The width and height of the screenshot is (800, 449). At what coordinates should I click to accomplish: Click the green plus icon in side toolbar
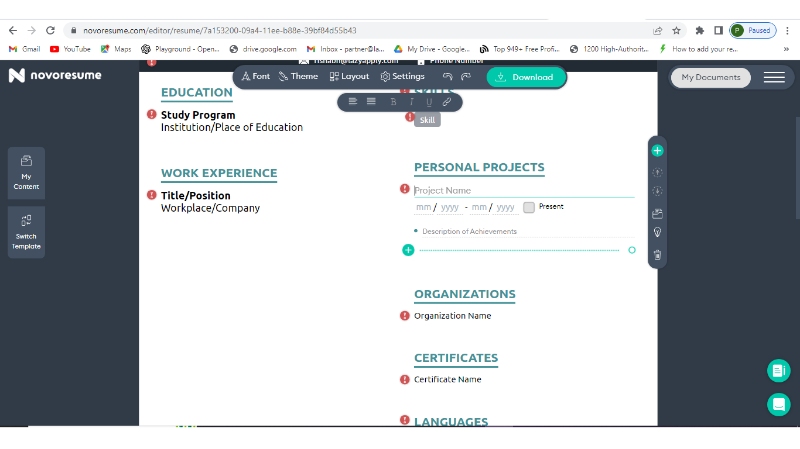(657, 151)
